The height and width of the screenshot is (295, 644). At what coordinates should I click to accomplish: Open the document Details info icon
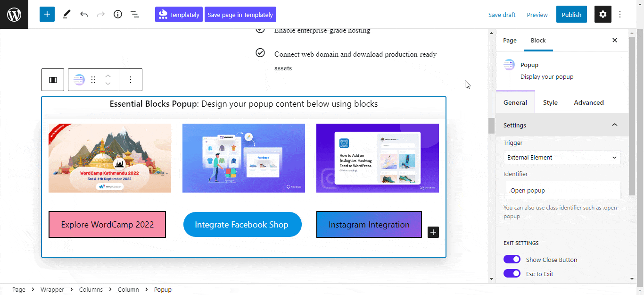click(x=118, y=14)
